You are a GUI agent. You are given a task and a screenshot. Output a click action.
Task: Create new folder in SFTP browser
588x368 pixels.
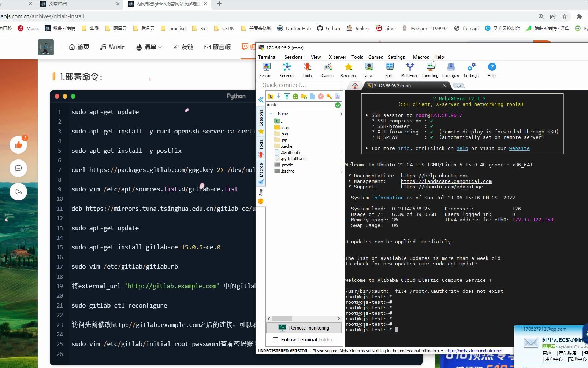(304, 96)
